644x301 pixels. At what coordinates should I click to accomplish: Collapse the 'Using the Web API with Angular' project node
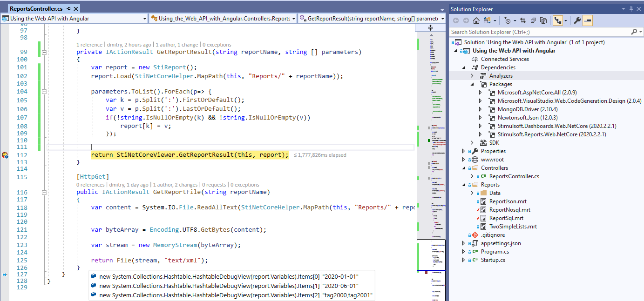tap(455, 51)
